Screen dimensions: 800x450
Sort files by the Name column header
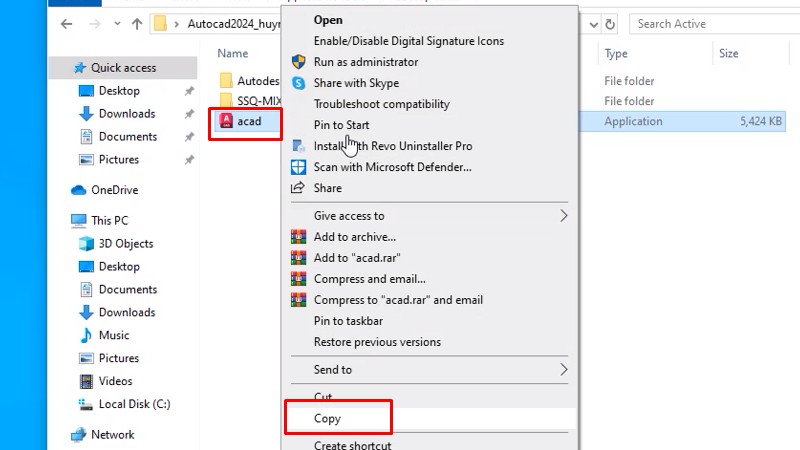pos(233,53)
